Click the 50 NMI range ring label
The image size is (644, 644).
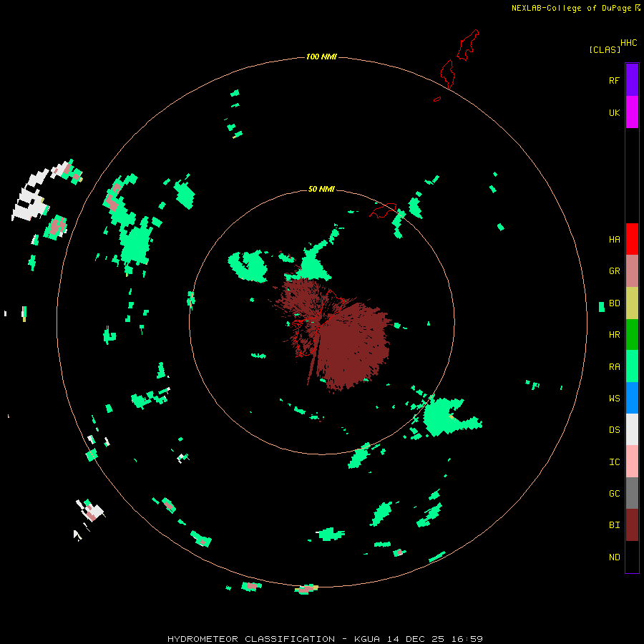coord(321,189)
